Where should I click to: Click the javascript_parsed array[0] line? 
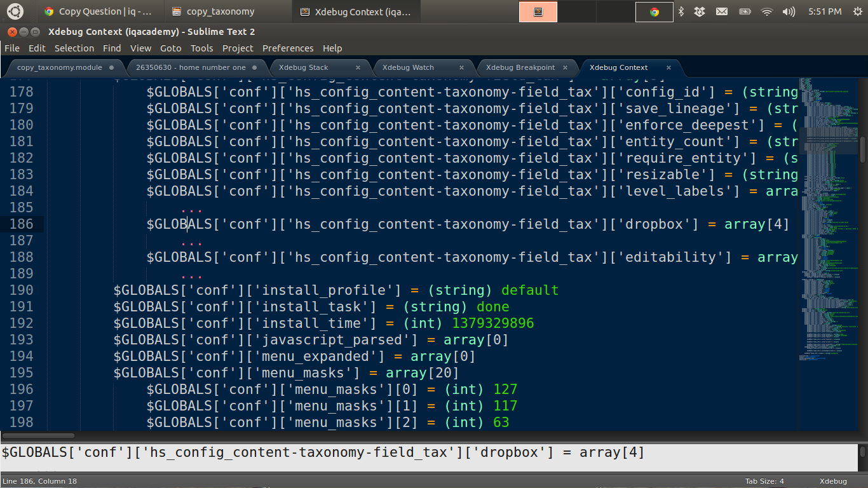pos(311,340)
